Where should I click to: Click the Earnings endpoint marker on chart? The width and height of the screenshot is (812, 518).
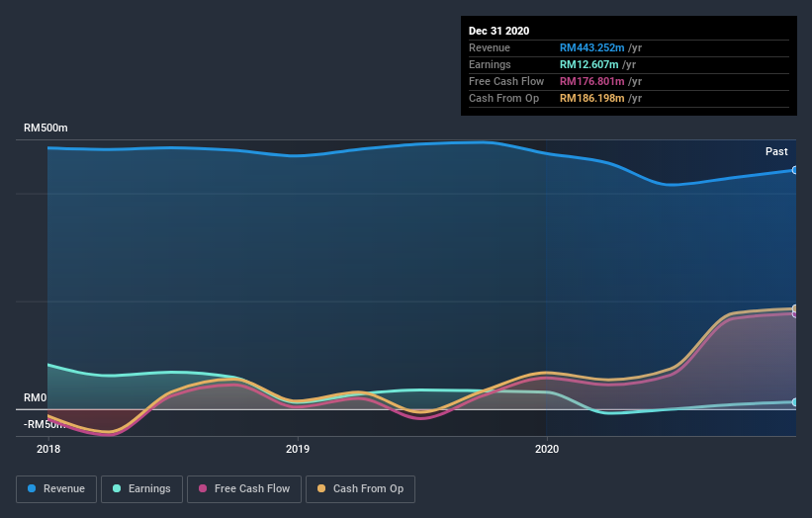795,402
